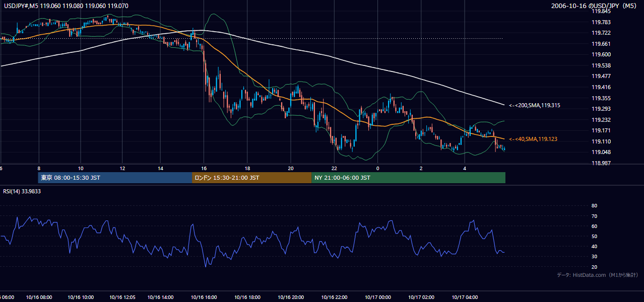This screenshot has width=644, height=302.
Task: Click price axis value 119.661
Action: tap(601, 44)
